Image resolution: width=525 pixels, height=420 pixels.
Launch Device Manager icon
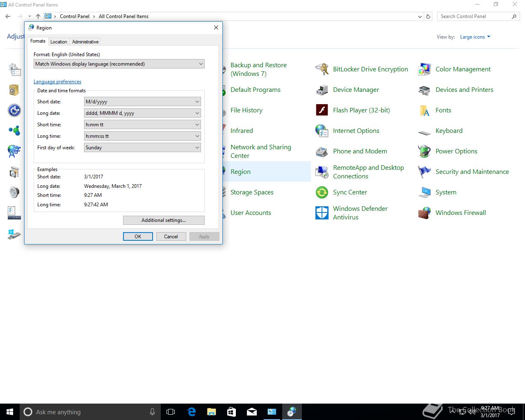coord(322,90)
